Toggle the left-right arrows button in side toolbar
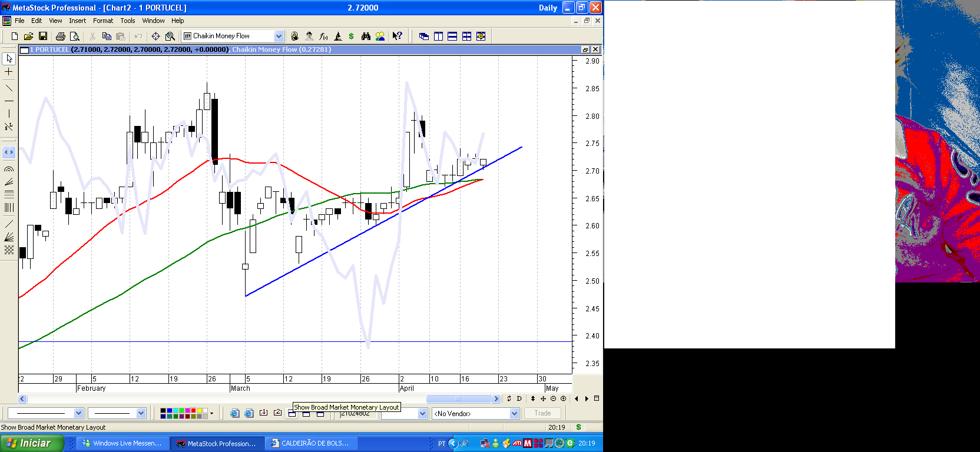This screenshot has height=452, width=980. click(x=9, y=152)
